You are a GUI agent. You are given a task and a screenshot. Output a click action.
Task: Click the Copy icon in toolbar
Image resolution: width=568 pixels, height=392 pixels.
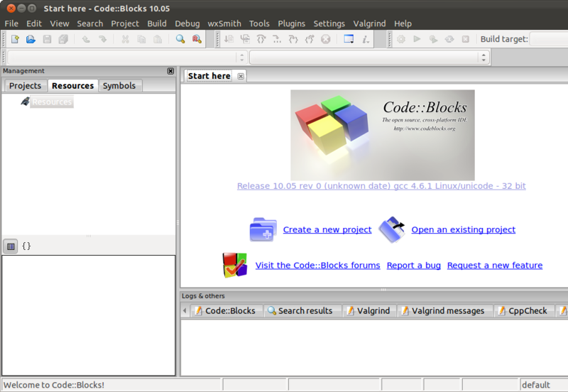(x=141, y=39)
